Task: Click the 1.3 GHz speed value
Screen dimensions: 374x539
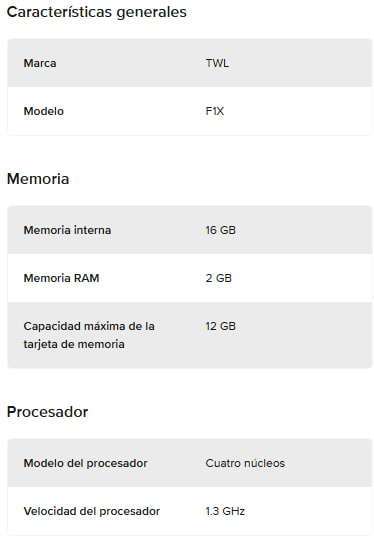Action: [225, 512]
